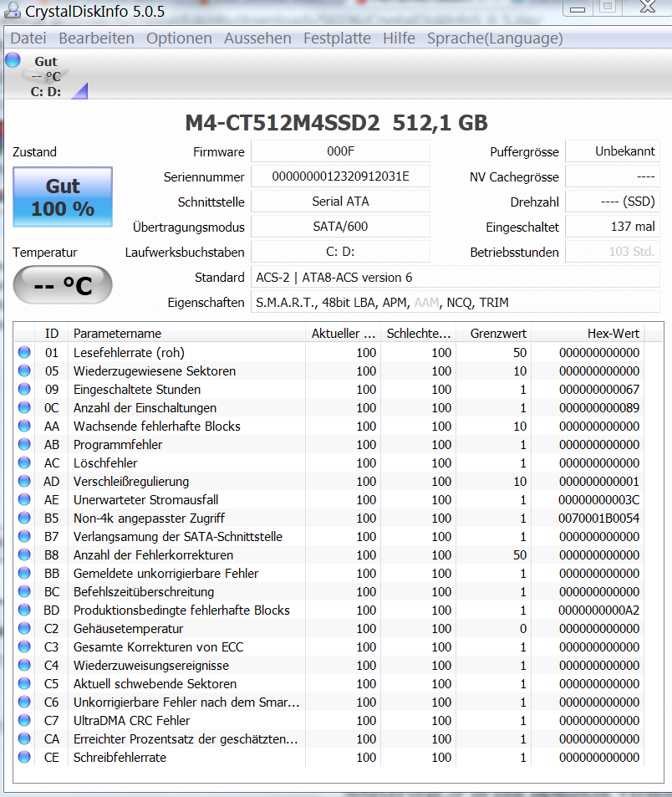Click status orb of Wiederzuweisungsereignisse row

(24, 665)
